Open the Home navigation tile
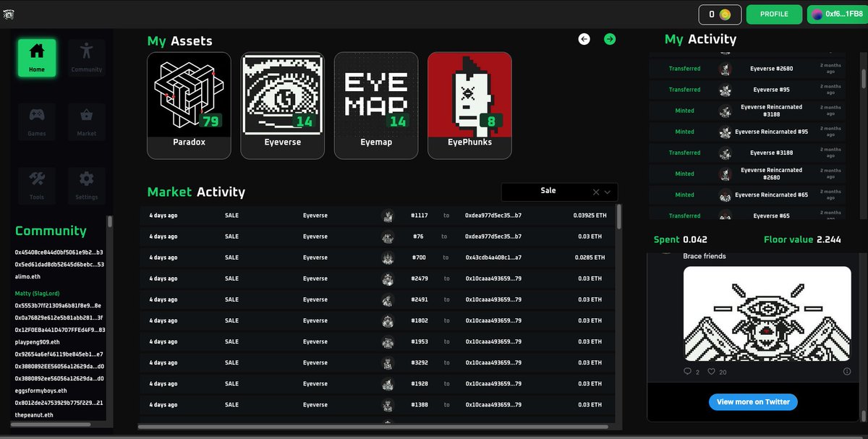The width and height of the screenshot is (868, 439). pos(37,58)
